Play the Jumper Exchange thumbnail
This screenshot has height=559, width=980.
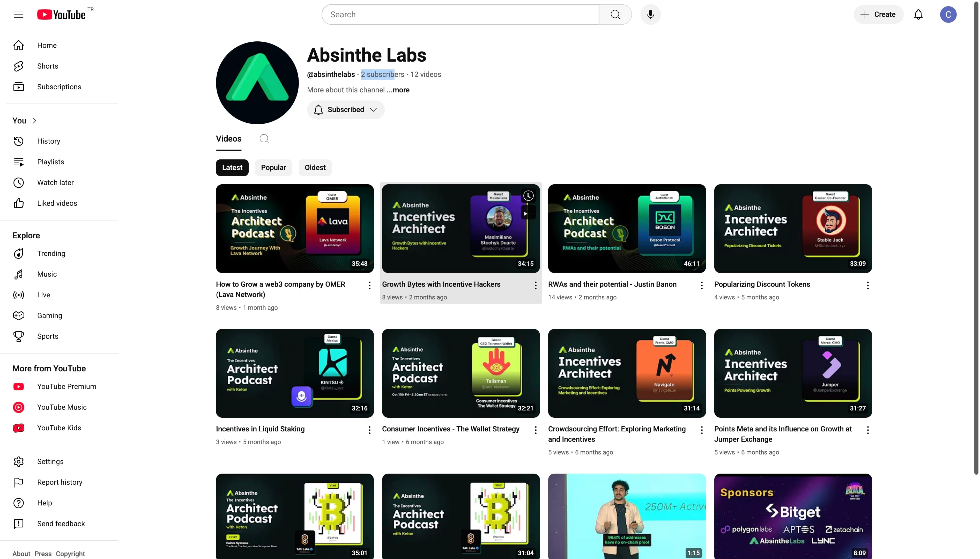click(793, 373)
